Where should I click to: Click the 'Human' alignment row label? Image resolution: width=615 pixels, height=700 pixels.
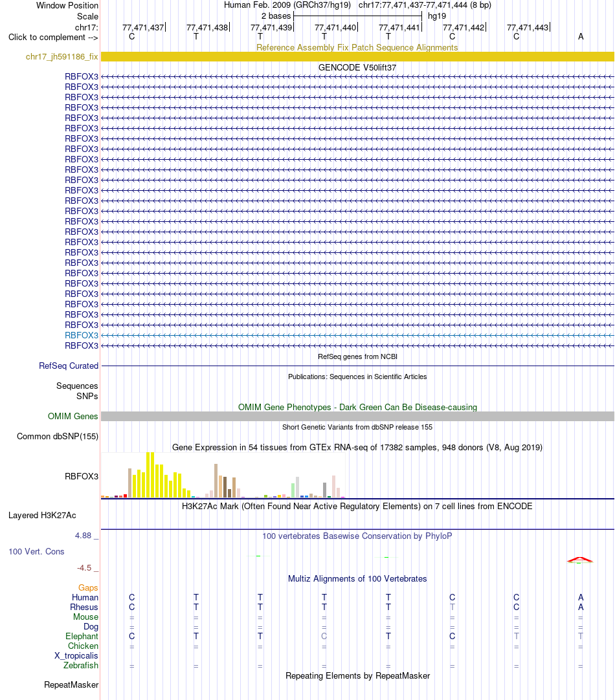coord(85,597)
